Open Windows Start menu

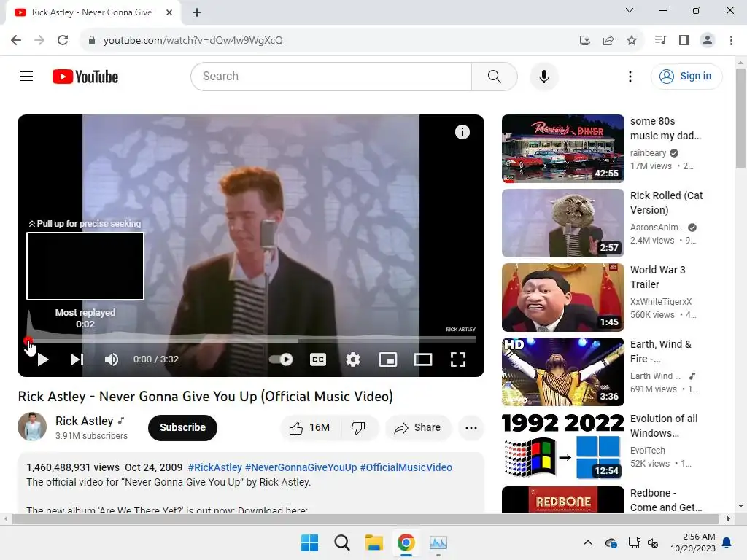[309, 542]
